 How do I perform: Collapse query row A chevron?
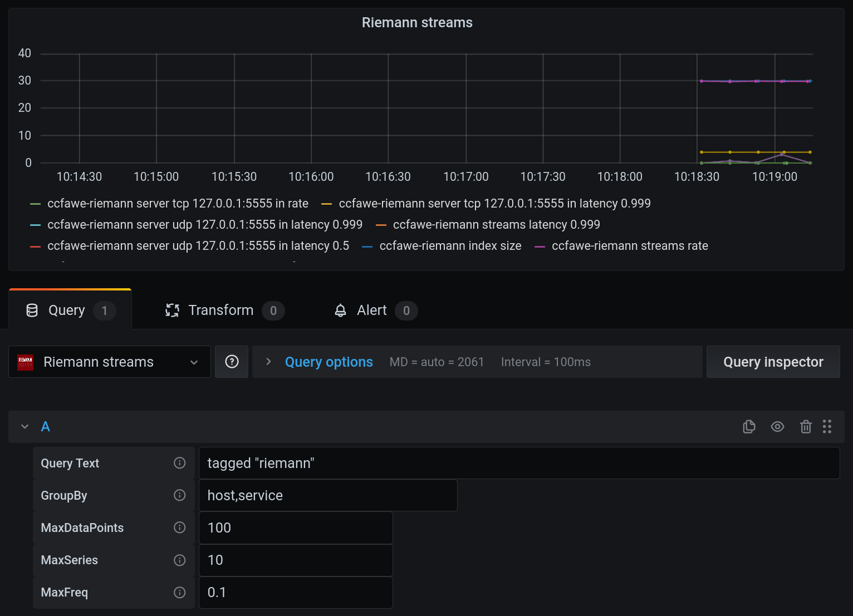(24, 427)
